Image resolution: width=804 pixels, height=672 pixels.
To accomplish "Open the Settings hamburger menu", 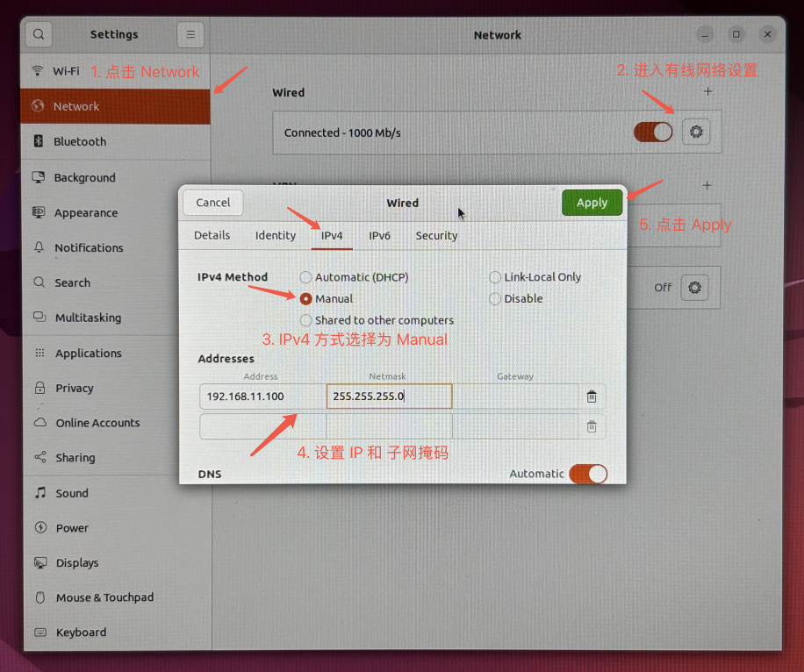I will pos(190,34).
